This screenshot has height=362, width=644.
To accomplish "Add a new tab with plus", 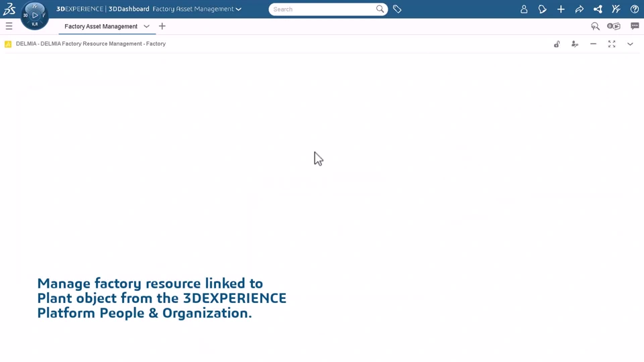I will (x=162, y=26).
